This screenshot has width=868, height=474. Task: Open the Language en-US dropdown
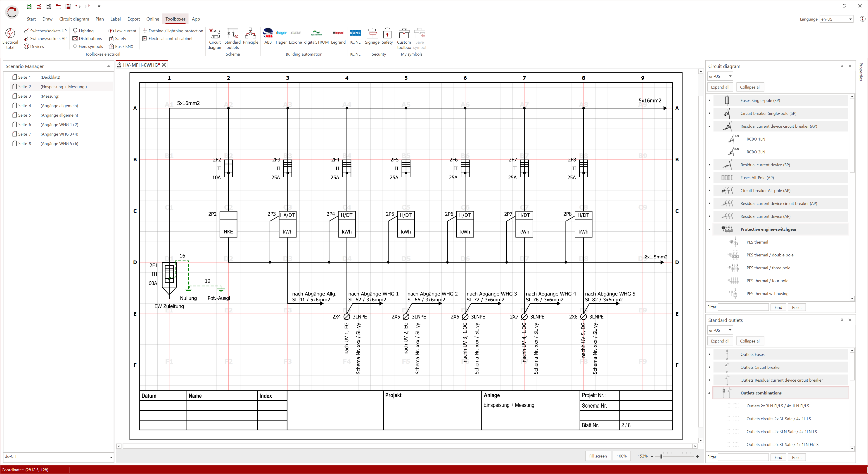pyautogui.click(x=837, y=19)
